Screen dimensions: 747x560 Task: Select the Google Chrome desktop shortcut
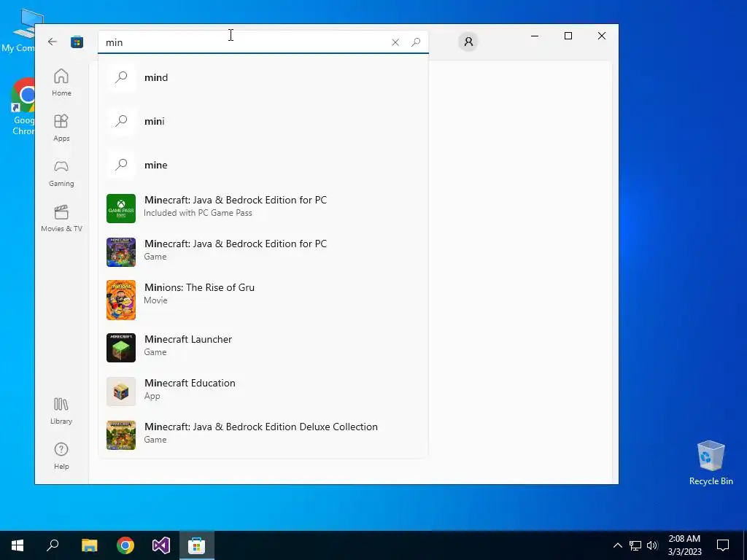pos(23,107)
